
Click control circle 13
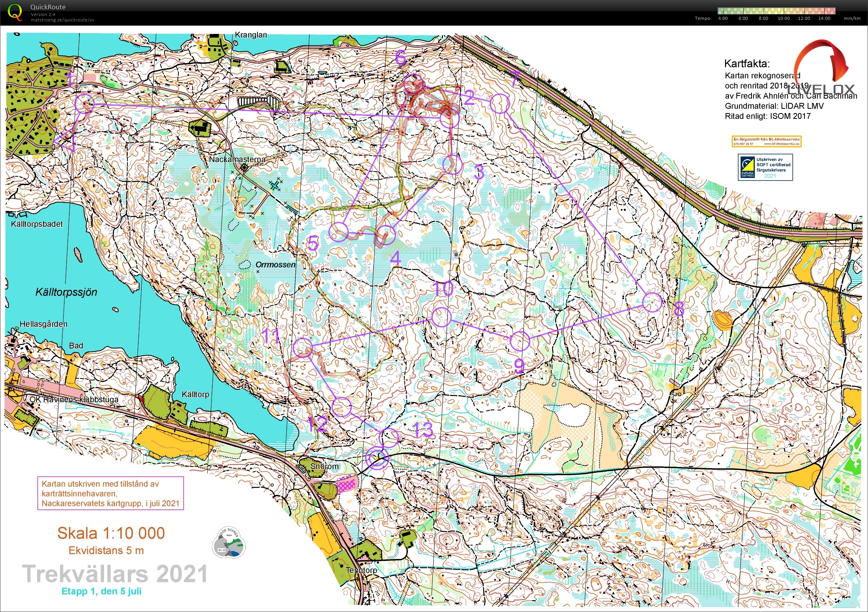click(389, 437)
